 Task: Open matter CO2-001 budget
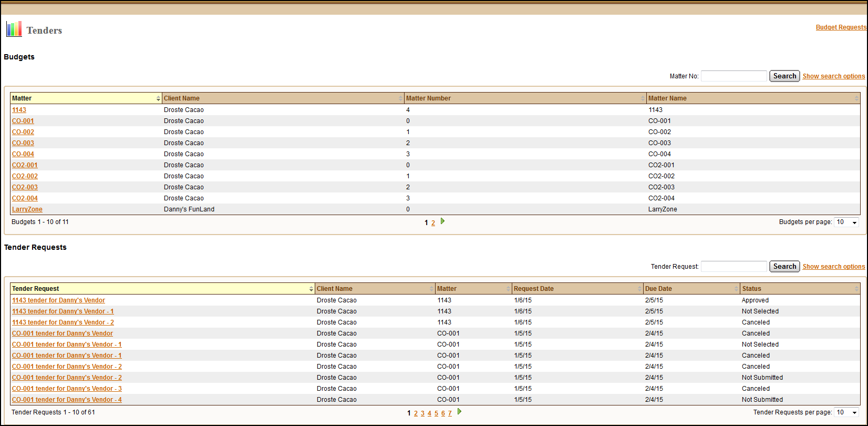pos(25,165)
